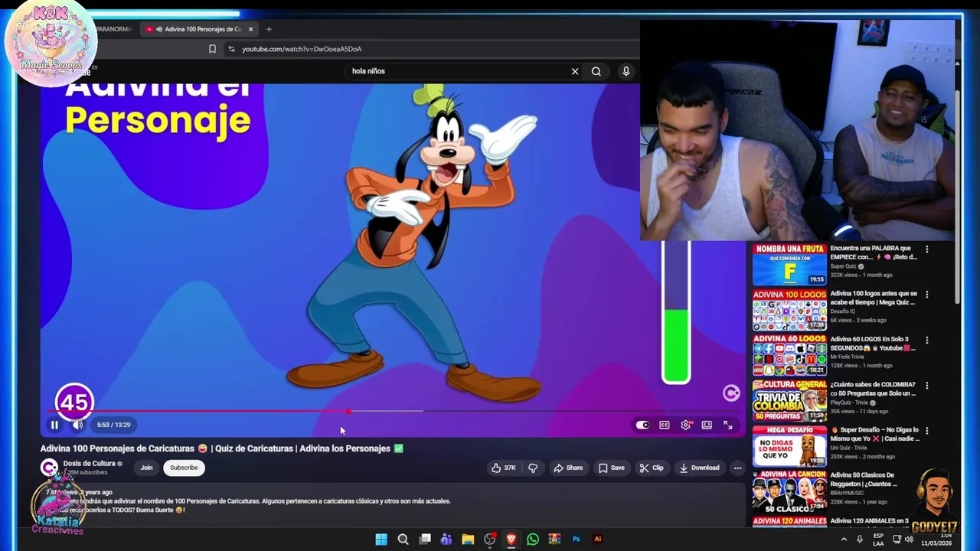Bookmark the page using the bookmark icon
The width and height of the screenshot is (980, 551).
pos(212,49)
